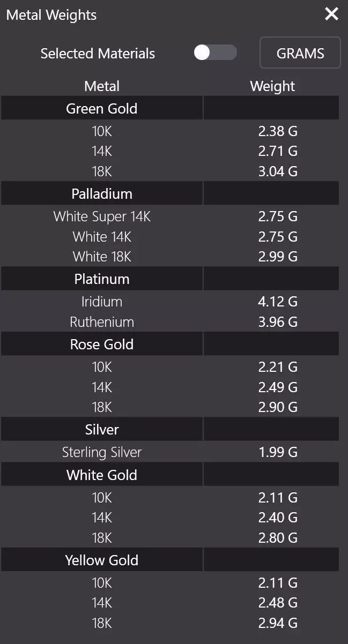Close the Metal Weights panel
This screenshot has height=644, width=348.
[x=331, y=14]
